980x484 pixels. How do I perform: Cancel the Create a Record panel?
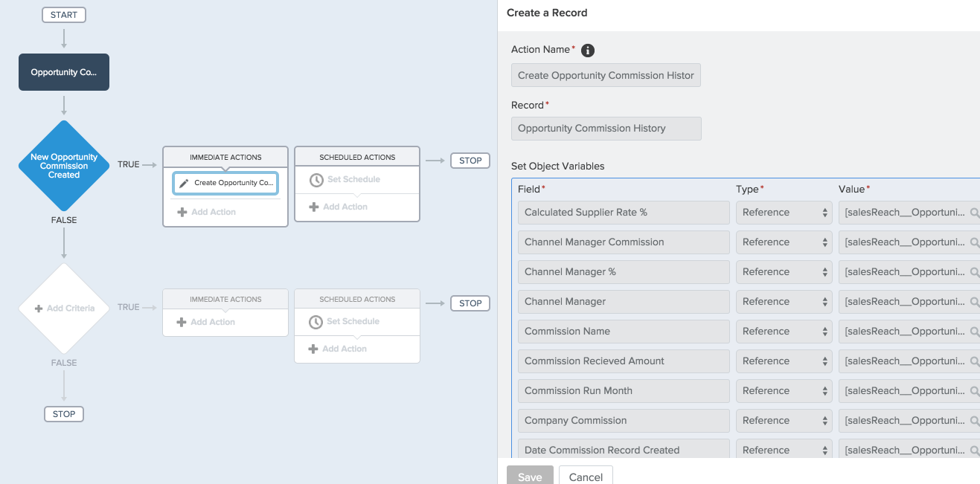click(586, 477)
